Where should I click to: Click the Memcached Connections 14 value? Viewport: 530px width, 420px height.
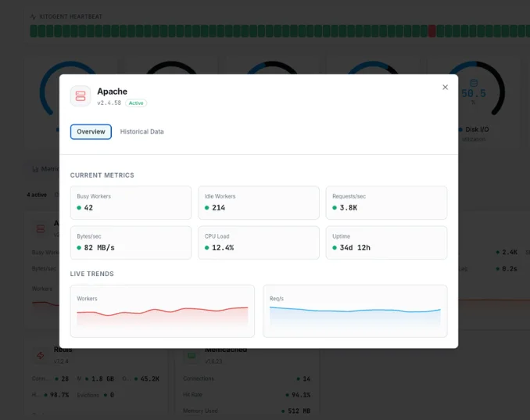click(306, 379)
